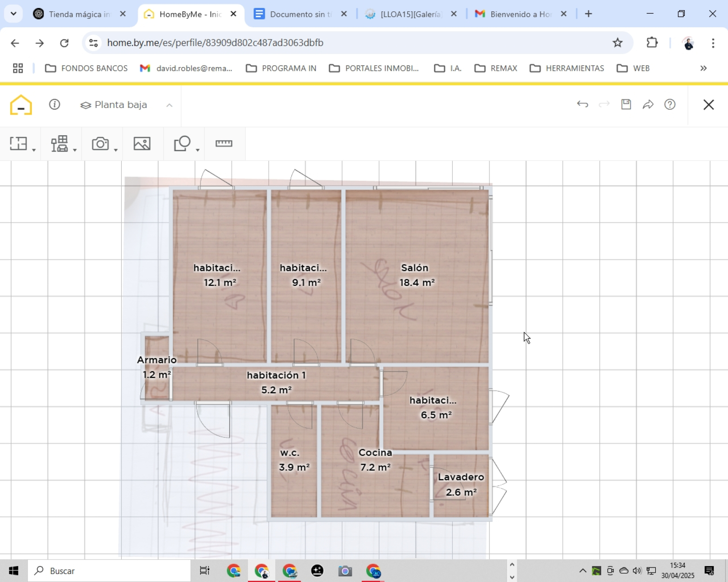Close the HomeByMe planner with X
Viewport: 728px width, 582px height.
pyautogui.click(x=709, y=105)
